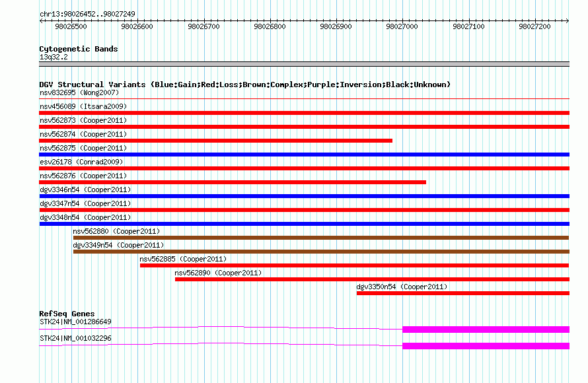588x383 pixels.
Task: Open the dgv3347n54 (Cooper2011) red bar
Action: pos(304,210)
